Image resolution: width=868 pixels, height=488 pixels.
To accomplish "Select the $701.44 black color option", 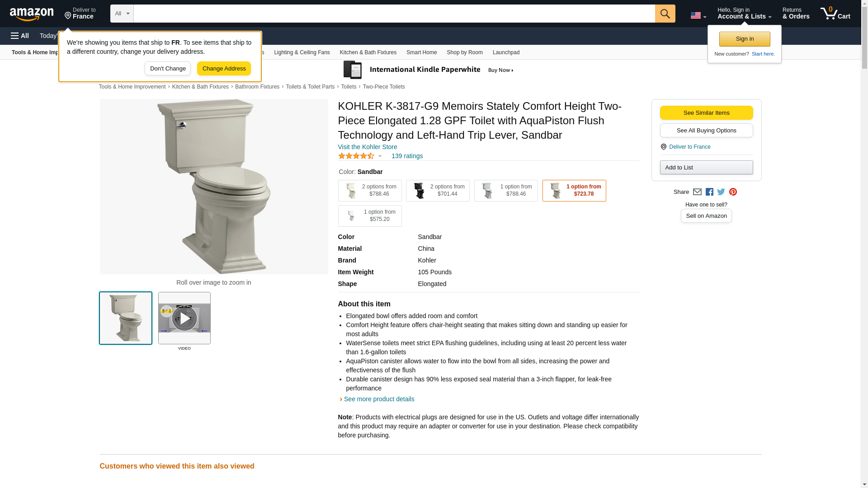I will (438, 191).
